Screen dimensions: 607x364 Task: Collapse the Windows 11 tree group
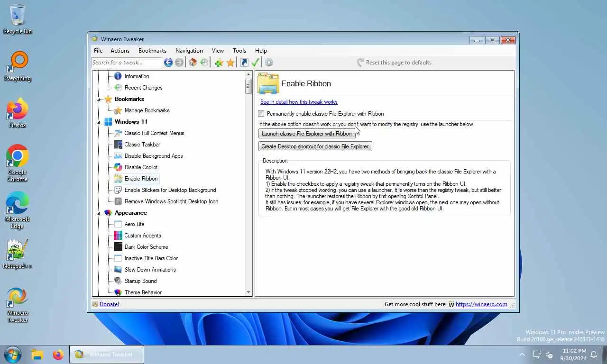tap(100, 122)
